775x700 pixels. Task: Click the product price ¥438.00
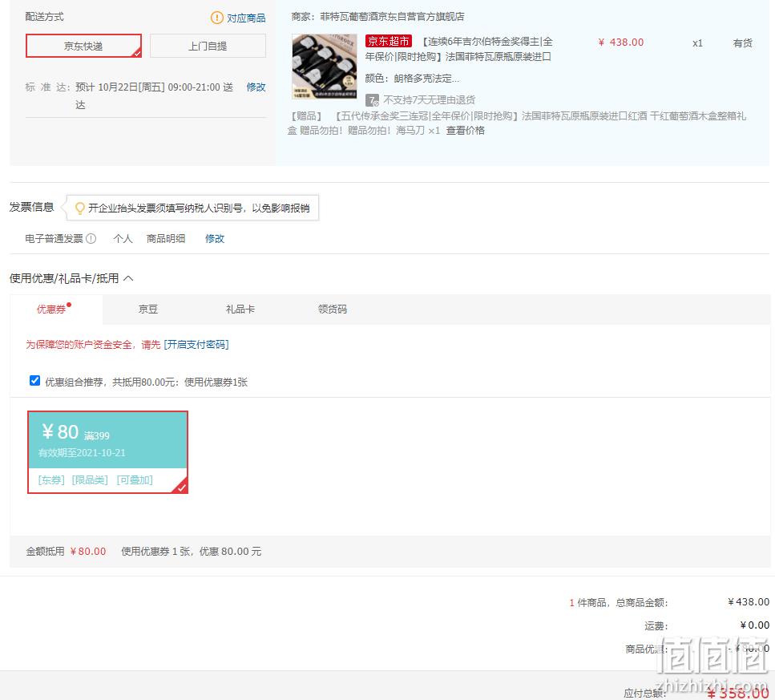click(621, 42)
